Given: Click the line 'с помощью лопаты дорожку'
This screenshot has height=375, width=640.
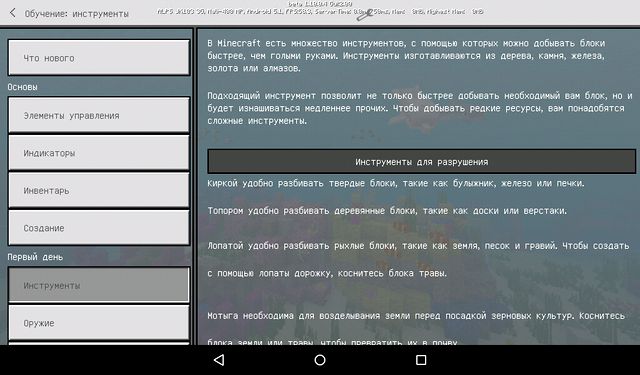Looking at the screenshot, I should [327, 273].
